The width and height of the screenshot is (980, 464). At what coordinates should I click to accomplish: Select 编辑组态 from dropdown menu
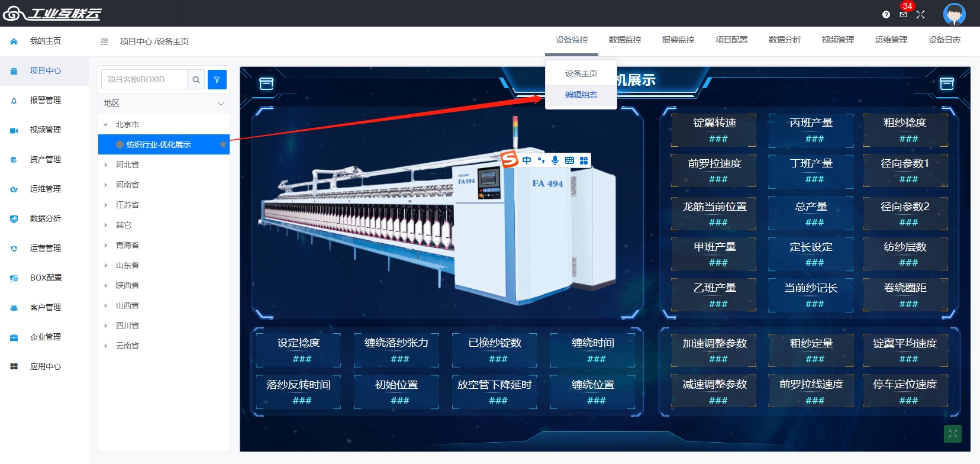(581, 95)
